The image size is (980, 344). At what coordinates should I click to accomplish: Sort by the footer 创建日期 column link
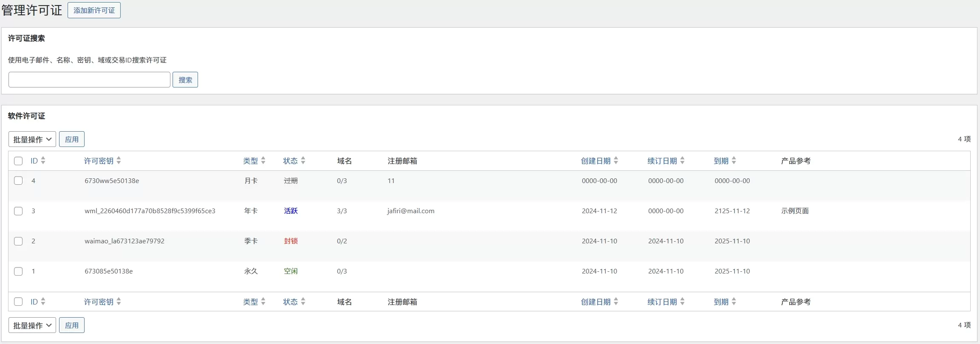coord(596,302)
